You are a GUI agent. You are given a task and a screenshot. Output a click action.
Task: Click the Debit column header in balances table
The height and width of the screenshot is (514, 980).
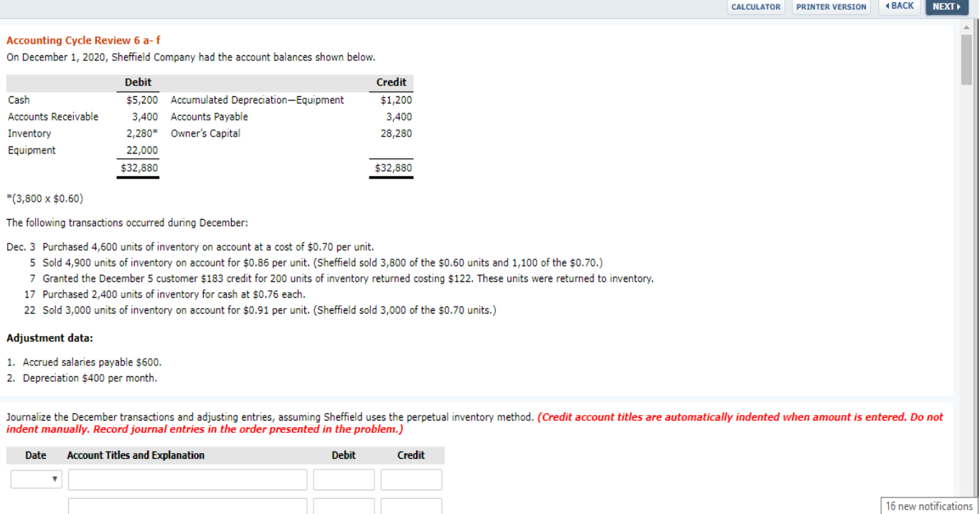138,83
